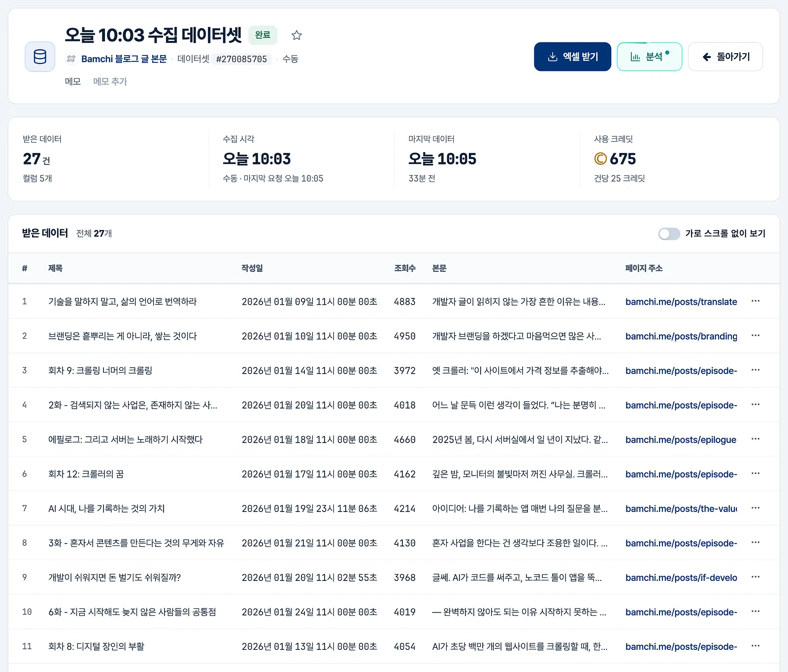Screen dimensions: 788x672
Task: Click the 작성일 column header
Action: (252, 268)
